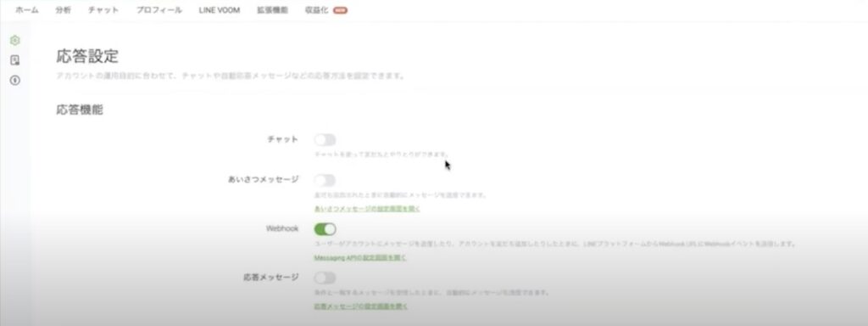
Task: Click the account profile icon in sidebar
Action: 15,60
